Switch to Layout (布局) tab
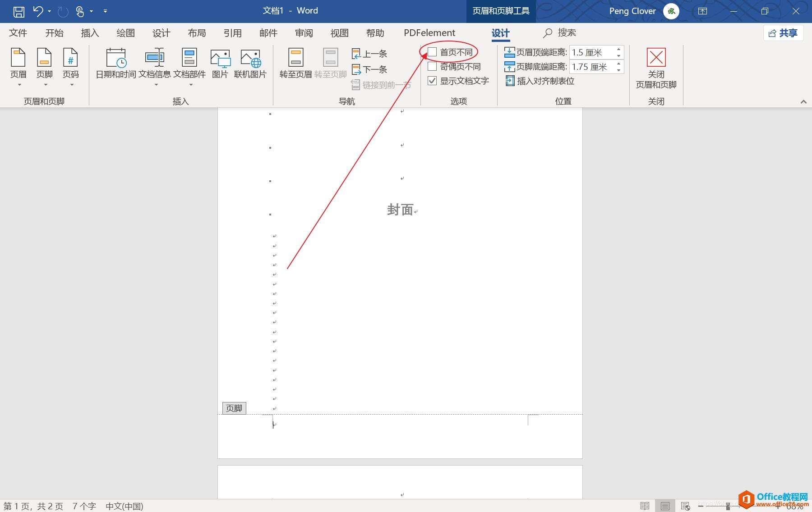Screen dimensions: 812x512 click(197, 33)
